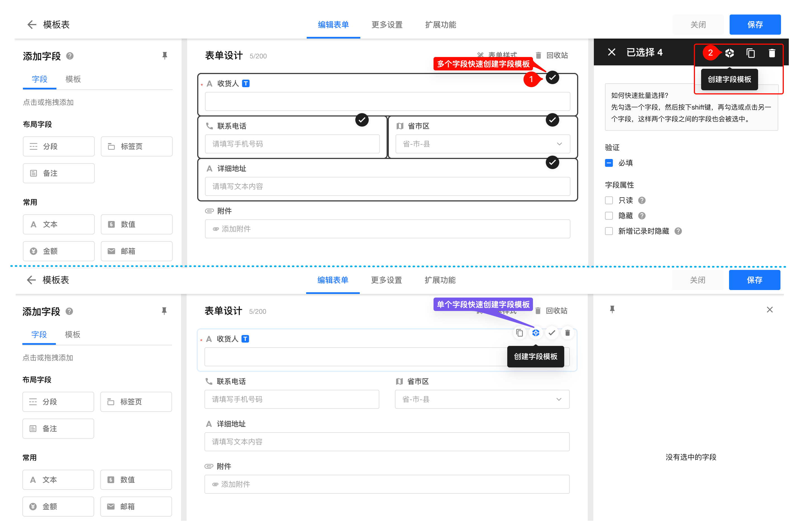The width and height of the screenshot is (800, 532).
Task: Click the top 保存 button
Action: point(755,24)
